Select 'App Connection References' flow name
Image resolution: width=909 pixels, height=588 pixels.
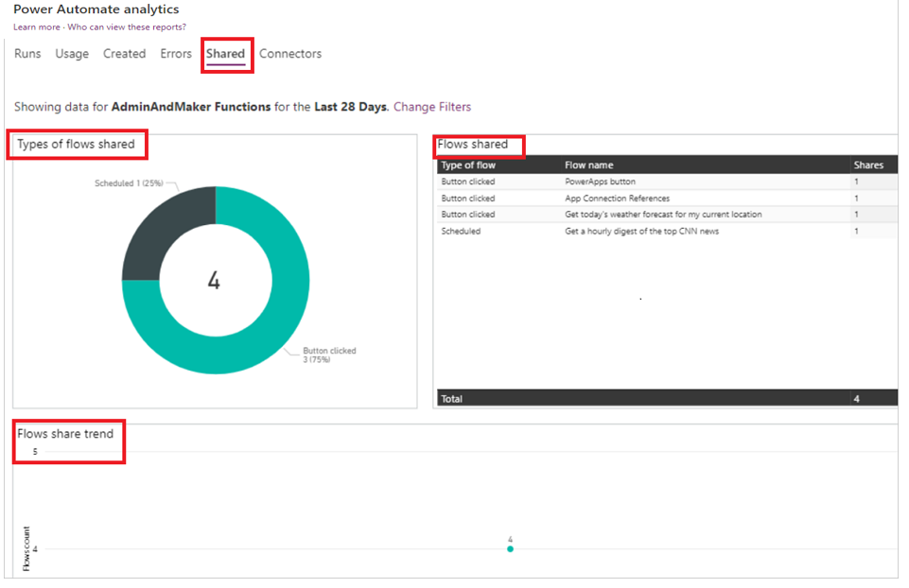[617, 199]
